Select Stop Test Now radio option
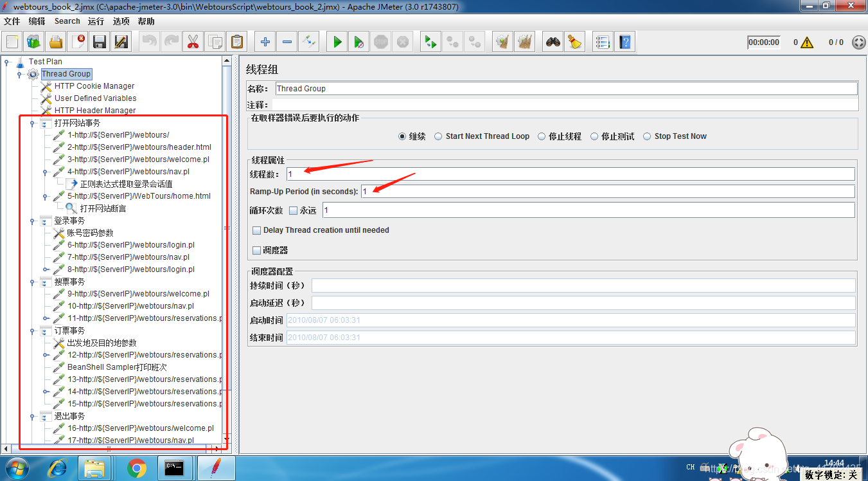The height and width of the screenshot is (481, 868). pyautogui.click(x=648, y=136)
